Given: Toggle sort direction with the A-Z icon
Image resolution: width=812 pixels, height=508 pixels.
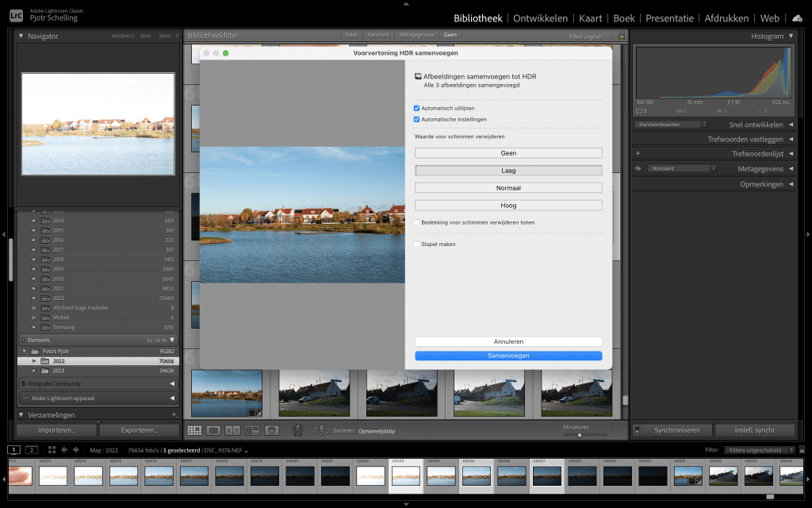Looking at the screenshot, I should coord(322,430).
